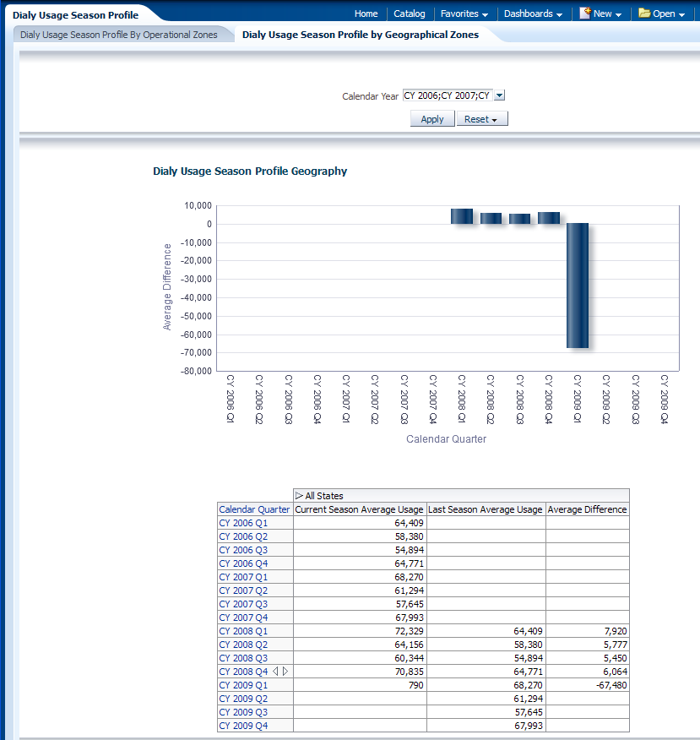Click the Dialy Usage Season Profile Geography title
The width and height of the screenshot is (700, 740).
point(250,171)
